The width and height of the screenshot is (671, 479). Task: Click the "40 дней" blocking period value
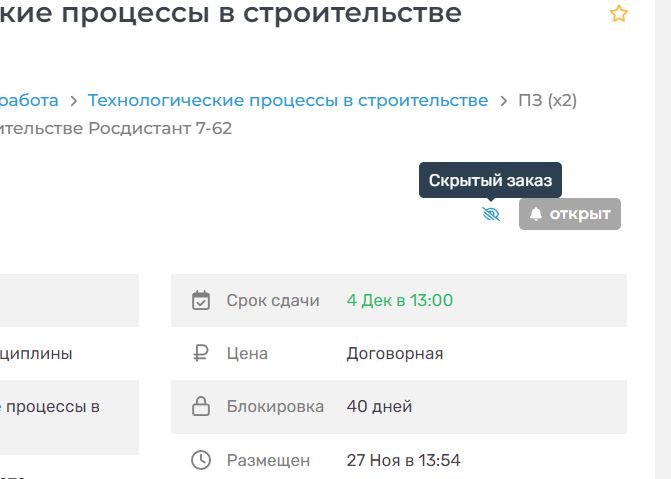379,407
